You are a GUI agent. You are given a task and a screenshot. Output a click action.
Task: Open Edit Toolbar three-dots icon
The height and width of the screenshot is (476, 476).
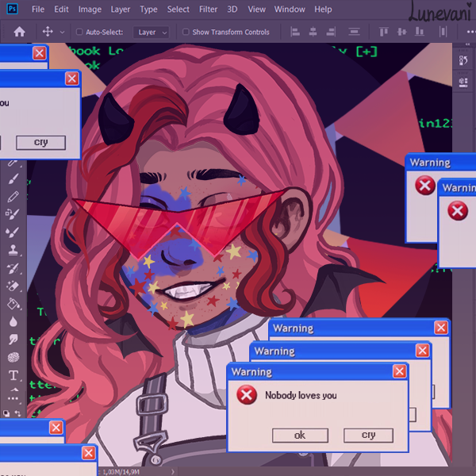pos(13,398)
